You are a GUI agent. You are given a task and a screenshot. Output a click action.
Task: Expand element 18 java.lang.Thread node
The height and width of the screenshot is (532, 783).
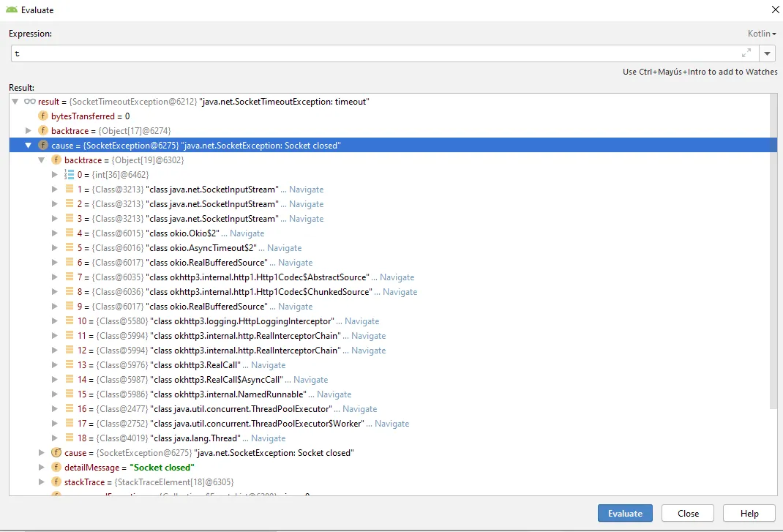[55, 438]
